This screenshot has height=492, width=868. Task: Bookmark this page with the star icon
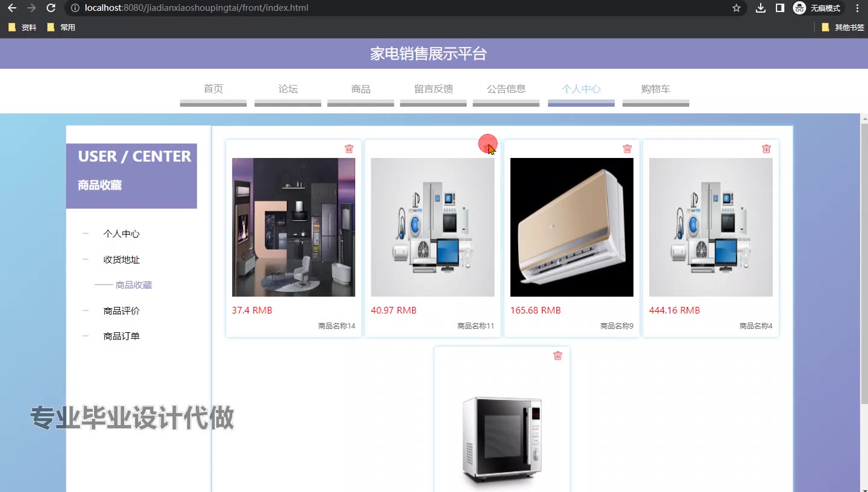click(x=736, y=8)
